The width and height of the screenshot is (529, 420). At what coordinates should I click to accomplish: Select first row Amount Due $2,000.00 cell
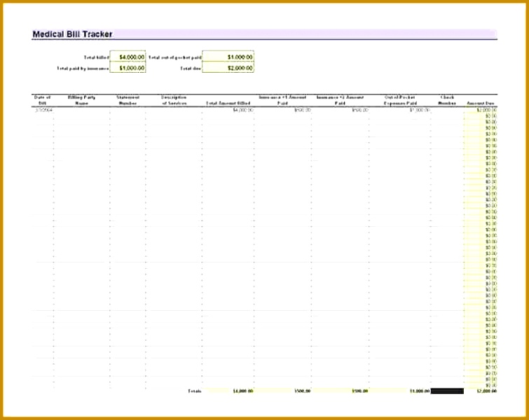[x=481, y=110]
